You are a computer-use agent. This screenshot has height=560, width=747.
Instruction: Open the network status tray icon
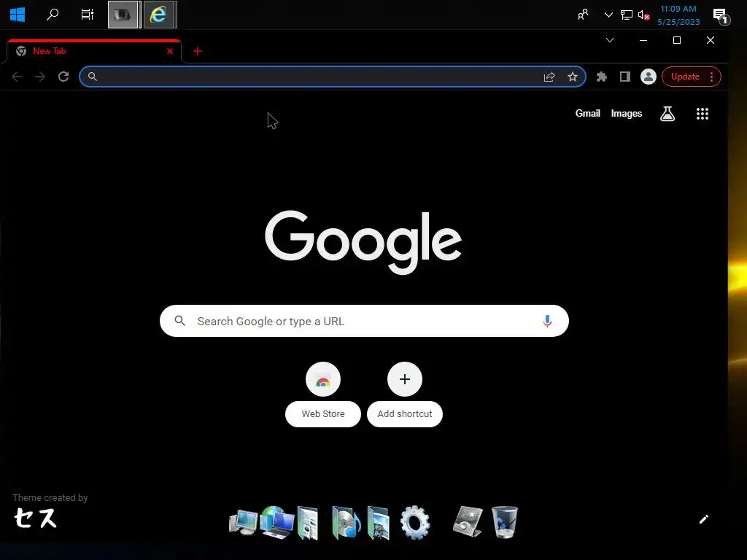pos(626,15)
